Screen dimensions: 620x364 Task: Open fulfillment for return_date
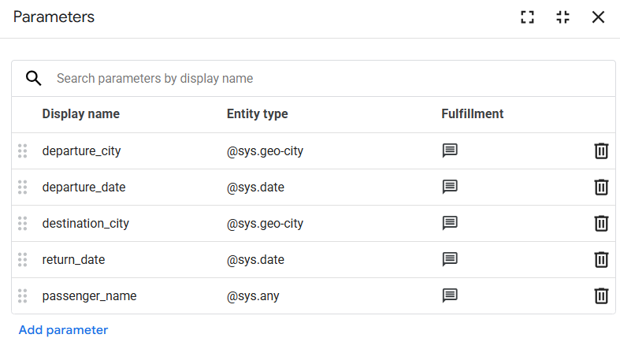[x=450, y=259]
